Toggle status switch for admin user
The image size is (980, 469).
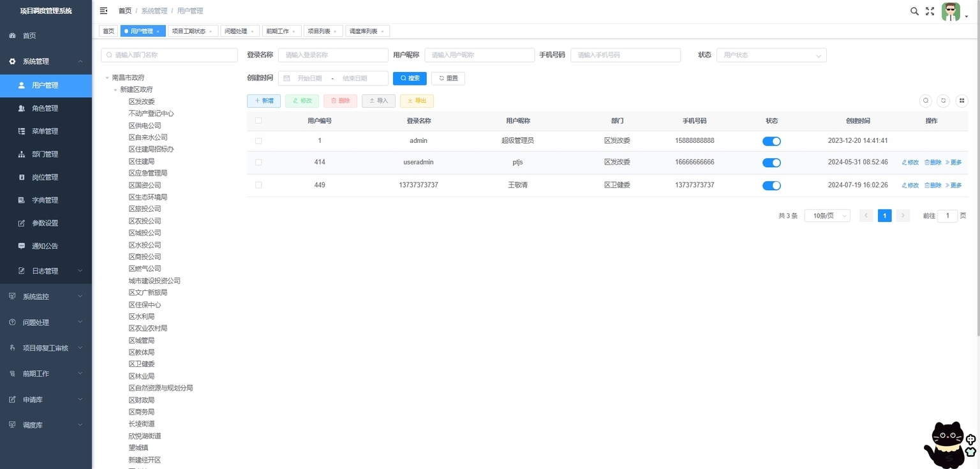[771, 142]
